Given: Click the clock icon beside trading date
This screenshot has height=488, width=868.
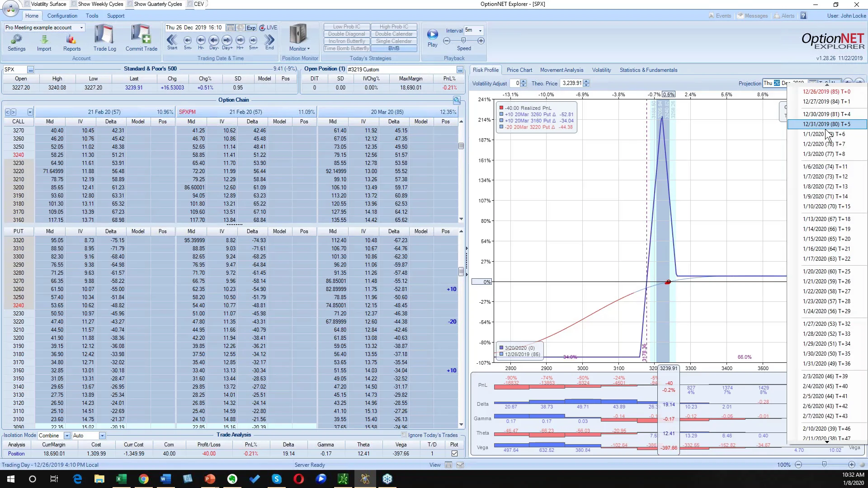Looking at the screenshot, I should (x=241, y=28).
